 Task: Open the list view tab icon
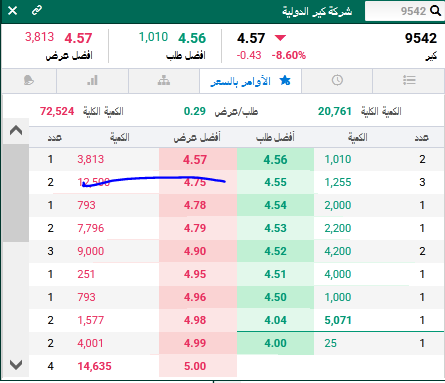[409, 80]
